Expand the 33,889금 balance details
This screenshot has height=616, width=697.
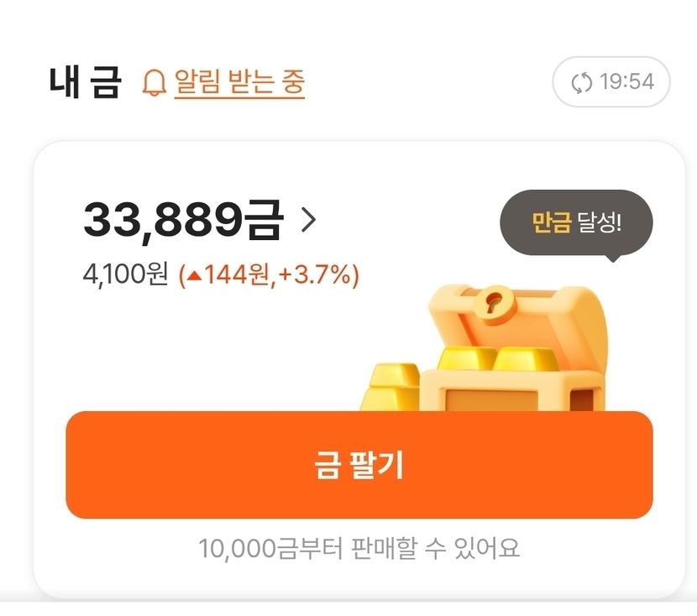point(183,220)
